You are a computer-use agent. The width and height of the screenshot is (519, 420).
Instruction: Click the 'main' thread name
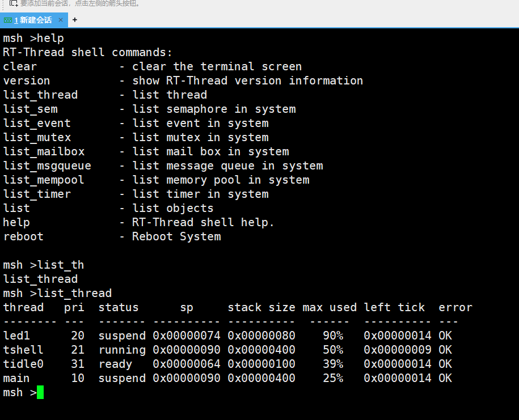coord(16,378)
